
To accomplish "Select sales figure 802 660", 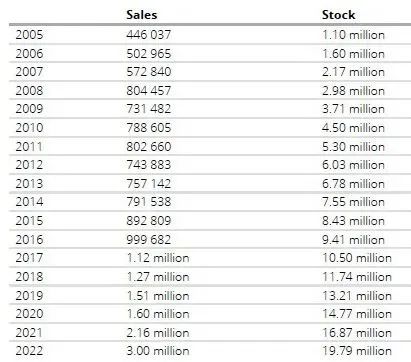I will coord(148,146).
